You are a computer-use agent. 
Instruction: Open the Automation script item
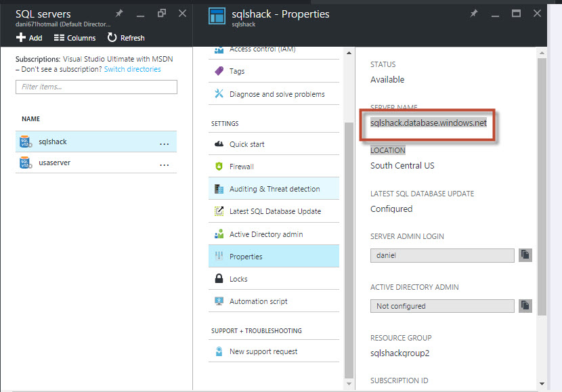click(258, 301)
